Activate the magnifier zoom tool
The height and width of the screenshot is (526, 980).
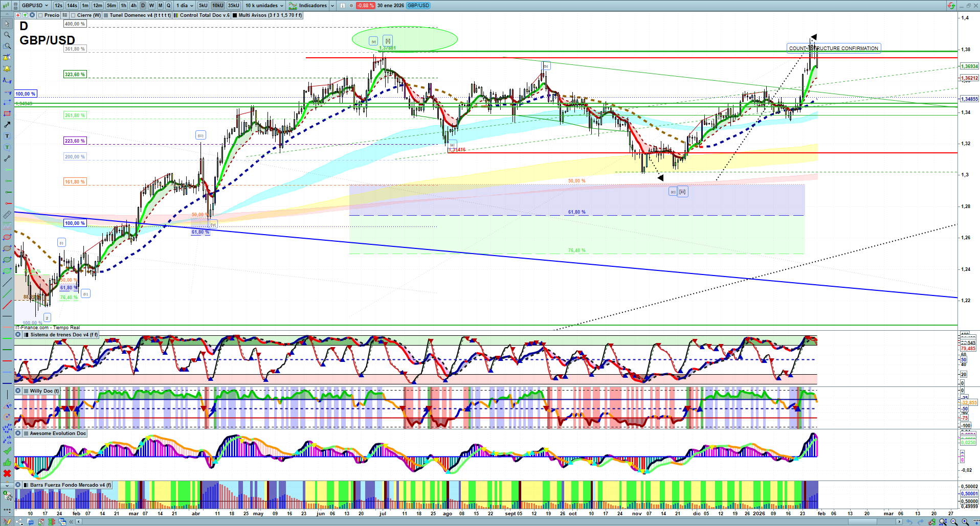7,35
